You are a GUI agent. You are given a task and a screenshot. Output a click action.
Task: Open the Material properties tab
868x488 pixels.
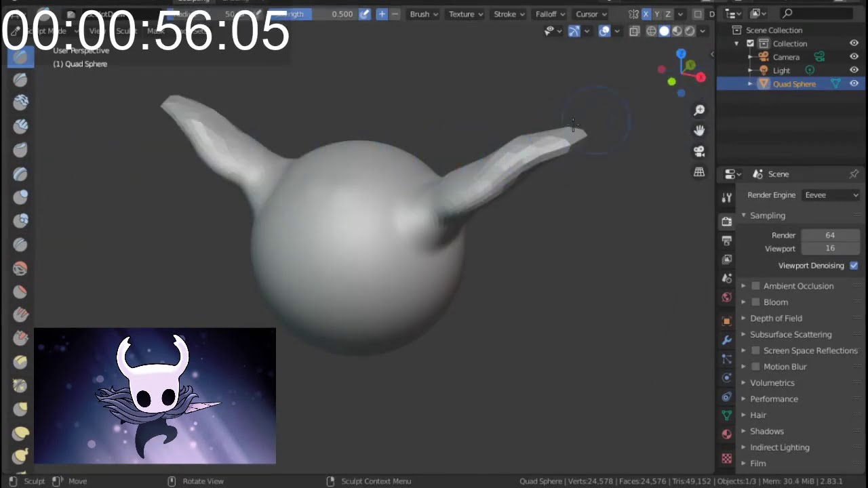726,434
